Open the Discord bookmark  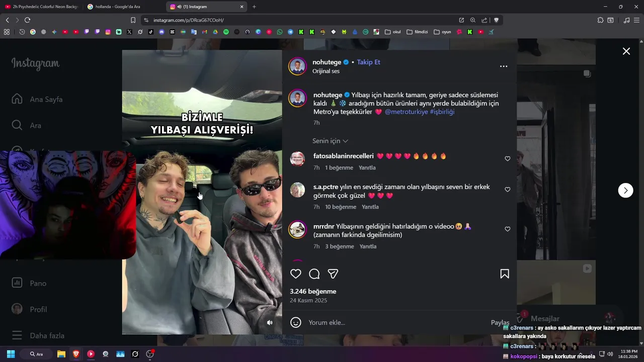(162, 32)
